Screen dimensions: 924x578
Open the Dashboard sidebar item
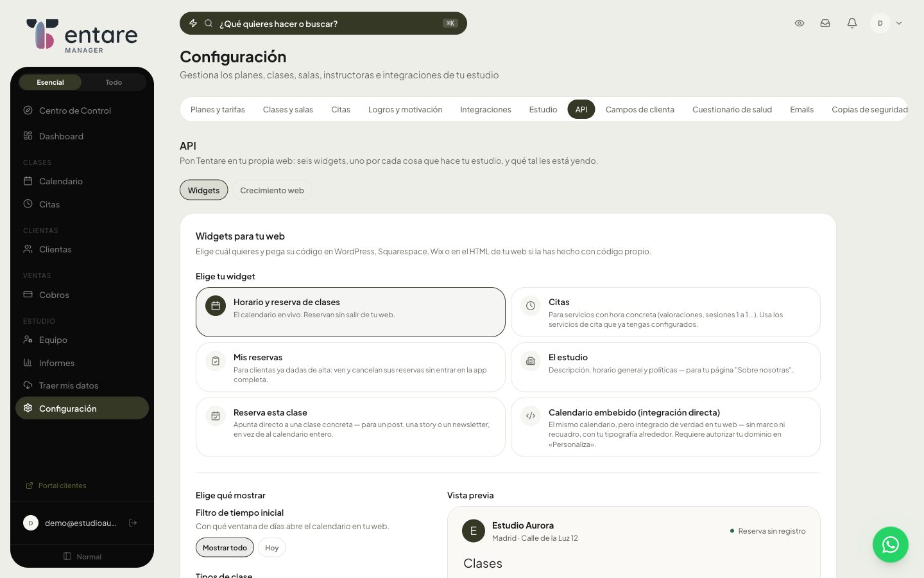point(82,136)
